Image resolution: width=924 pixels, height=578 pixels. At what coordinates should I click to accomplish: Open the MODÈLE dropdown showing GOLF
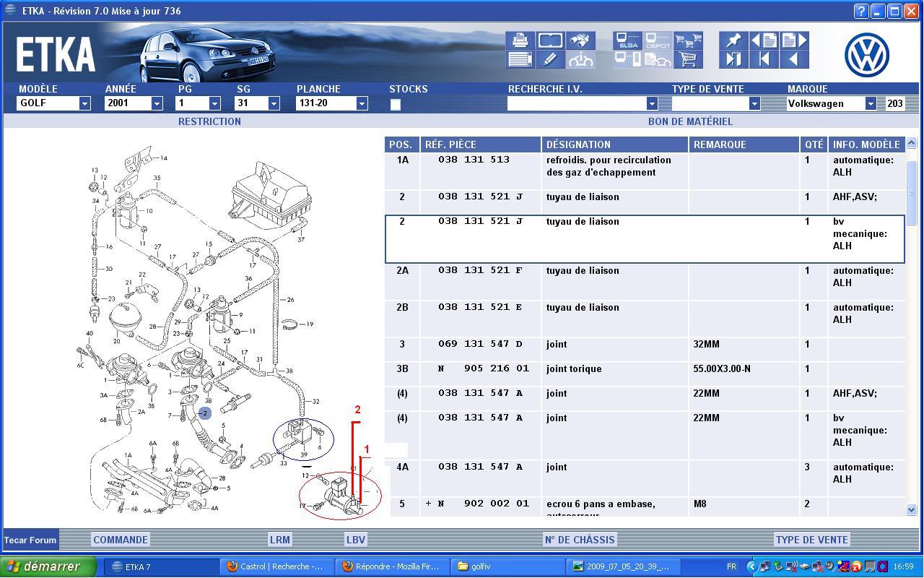[x=84, y=103]
